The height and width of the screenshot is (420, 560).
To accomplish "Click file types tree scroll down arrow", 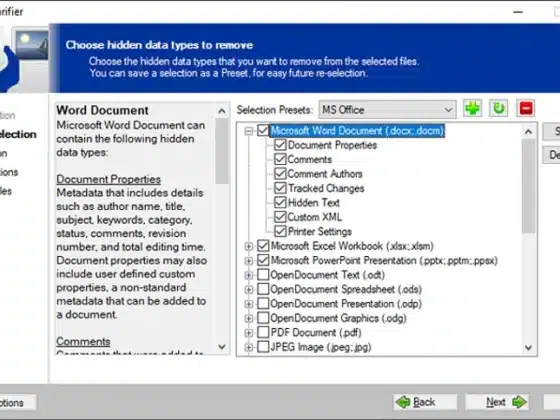I will [x=529, y=348].
